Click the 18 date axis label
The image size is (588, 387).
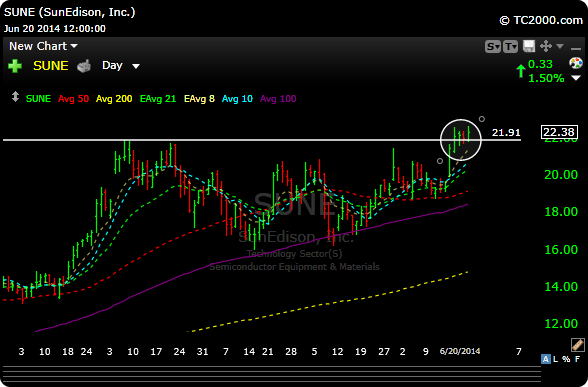[x=68, y=352]
